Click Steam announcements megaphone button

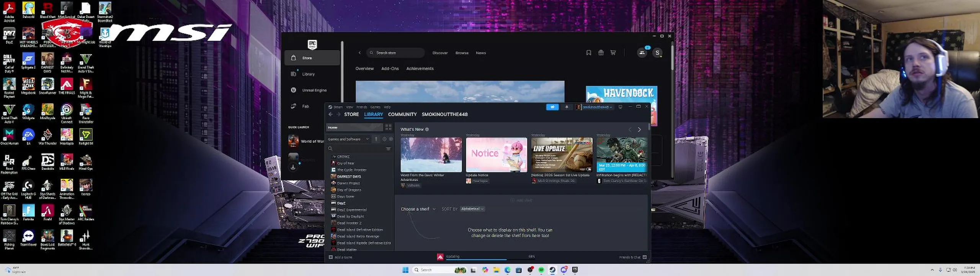pyautogui.click(x=552, y=107)
